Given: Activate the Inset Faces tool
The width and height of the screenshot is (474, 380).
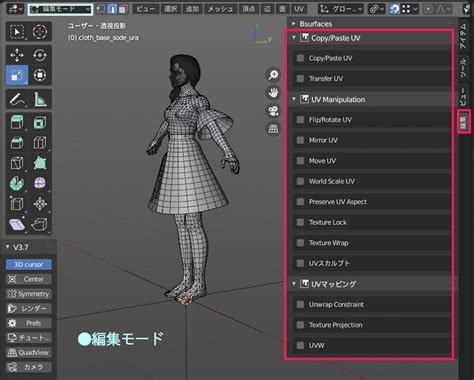Looking at the screenshot, I should pos(40,123).
